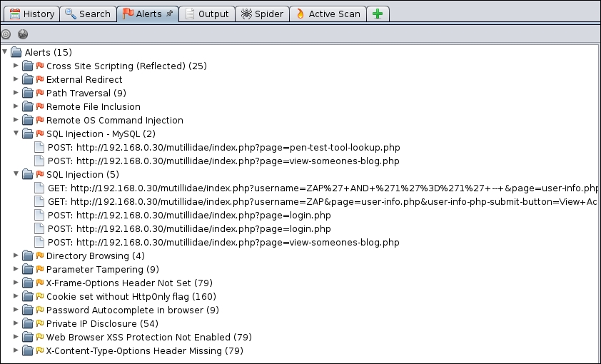This screenshot has height=364, width=601.
Task: Click red flag of Remote OS Command Injection
Action: click(x=40, y=121)
